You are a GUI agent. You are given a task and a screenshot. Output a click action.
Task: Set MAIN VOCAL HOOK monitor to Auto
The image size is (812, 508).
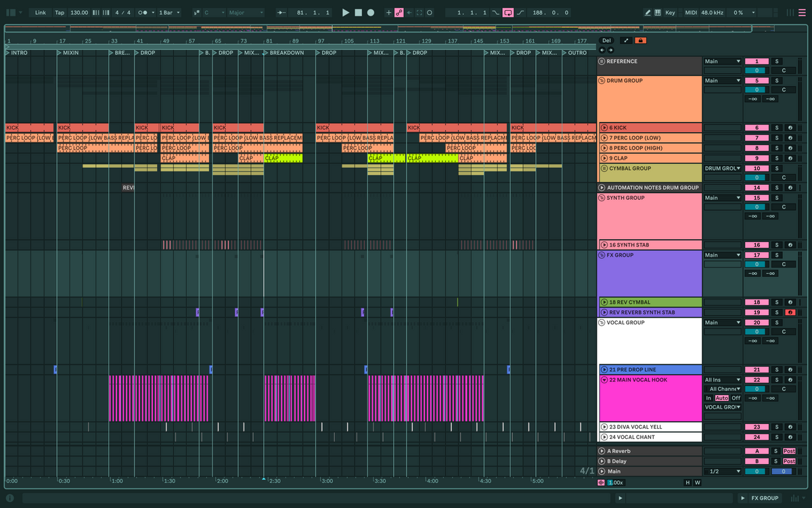pos(722,398)
